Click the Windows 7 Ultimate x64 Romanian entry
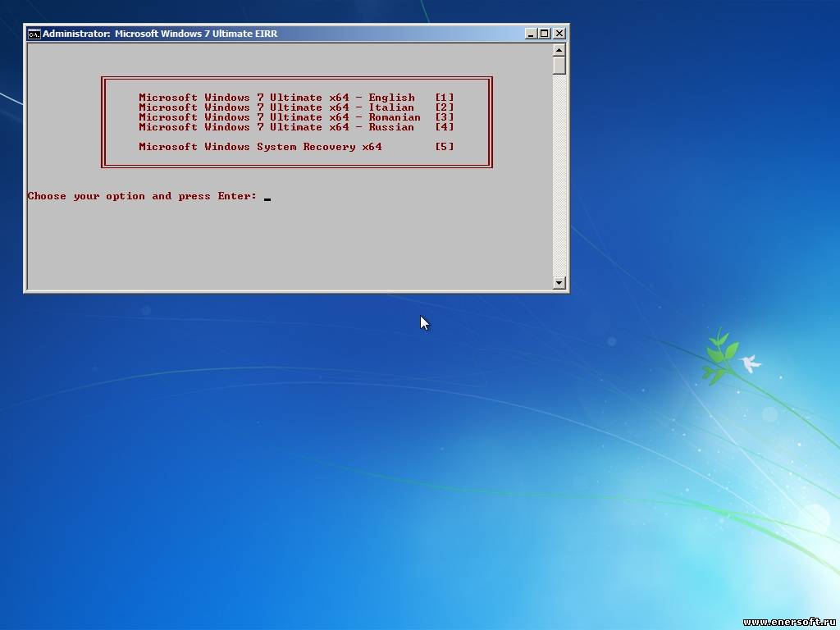 (279, 117)
